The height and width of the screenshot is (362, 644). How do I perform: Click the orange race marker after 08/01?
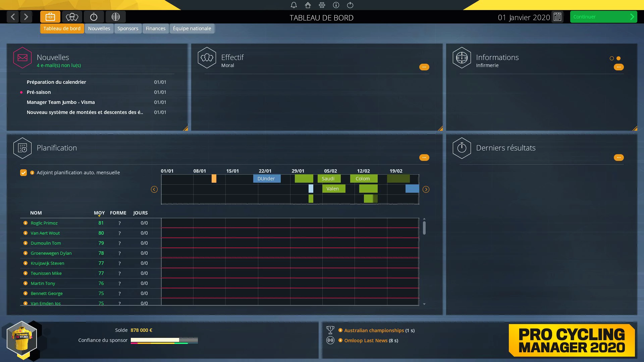point(214,179)
